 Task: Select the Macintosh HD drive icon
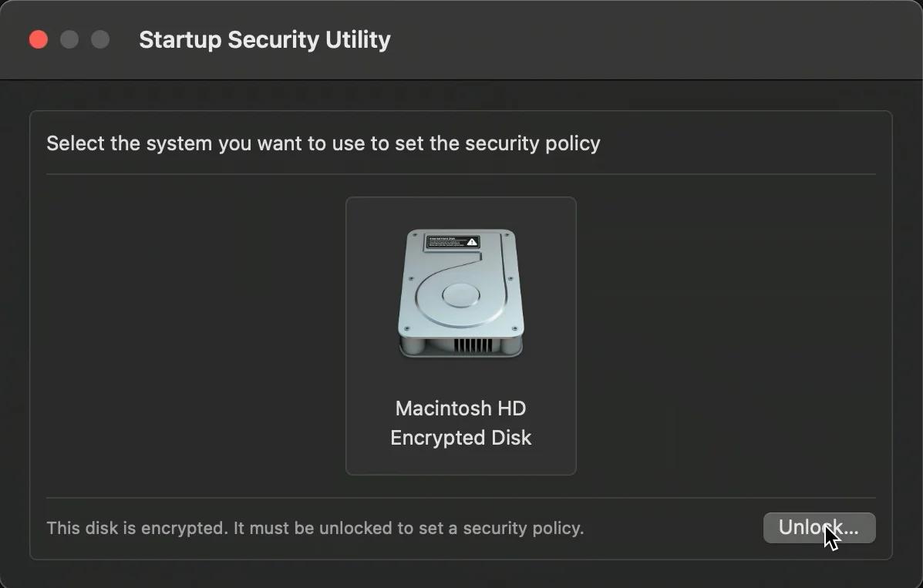[x=460, y=293]
